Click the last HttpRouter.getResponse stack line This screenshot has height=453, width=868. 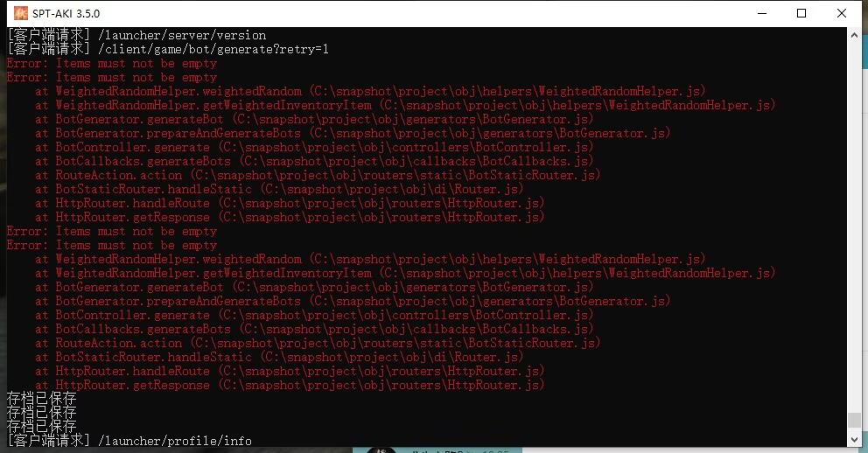click(290, 385)
